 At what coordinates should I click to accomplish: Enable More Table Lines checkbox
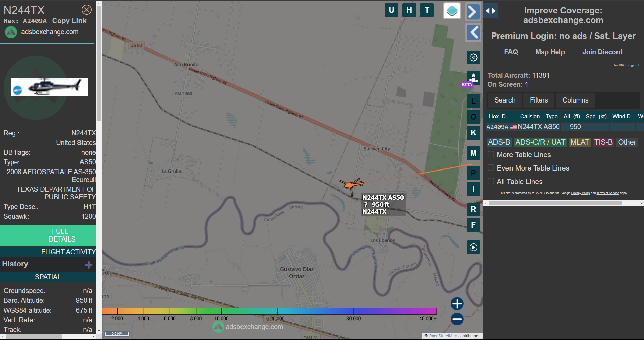click(491, 154)
